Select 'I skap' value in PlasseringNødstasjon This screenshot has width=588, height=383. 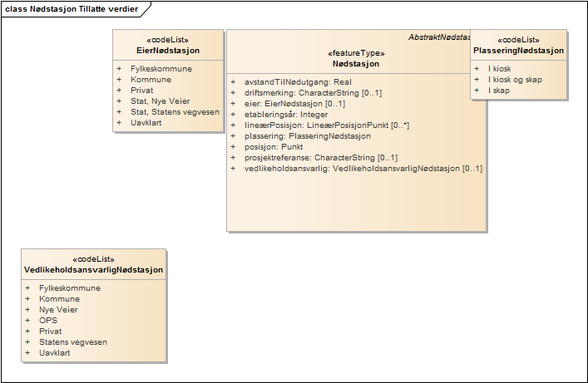click(x=499, y=91)
